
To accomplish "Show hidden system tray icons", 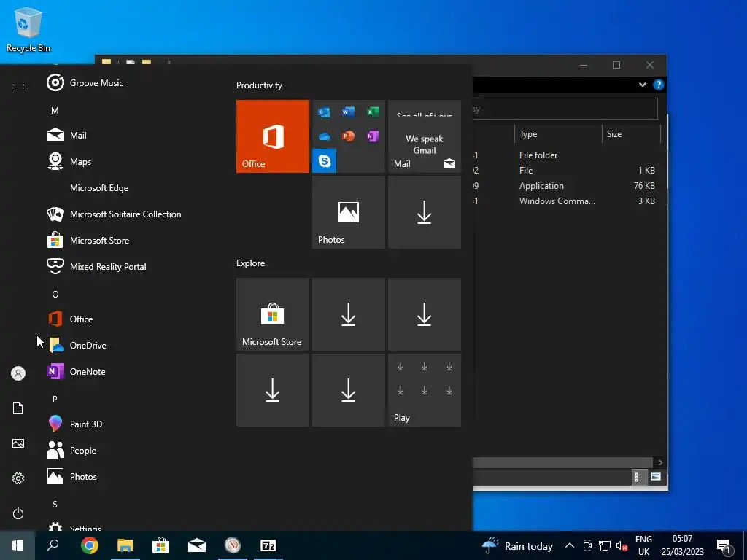I will click(x=569, y=545).
